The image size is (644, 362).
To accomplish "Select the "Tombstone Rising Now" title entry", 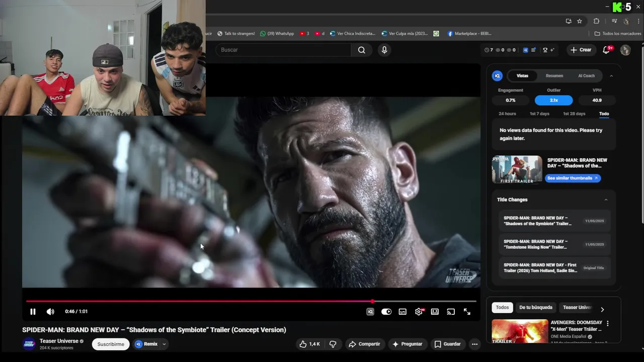I will click(554, 244).
